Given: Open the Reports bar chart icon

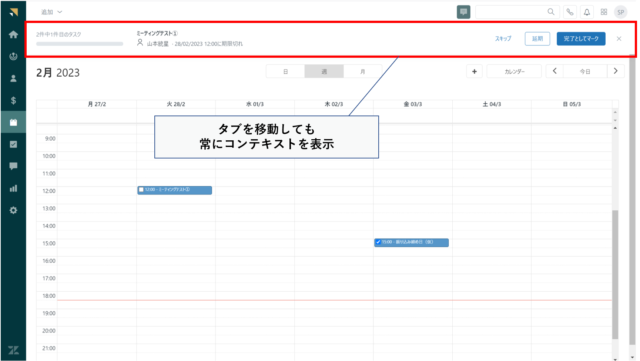Looking at the screenshot, I should coord(13,188).
